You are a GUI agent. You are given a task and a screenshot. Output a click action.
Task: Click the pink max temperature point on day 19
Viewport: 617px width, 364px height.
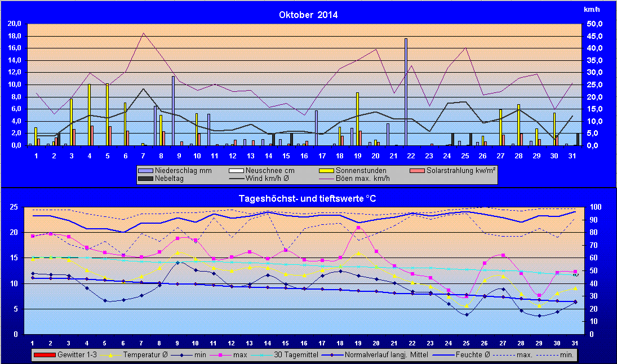(x=358, y=228)
